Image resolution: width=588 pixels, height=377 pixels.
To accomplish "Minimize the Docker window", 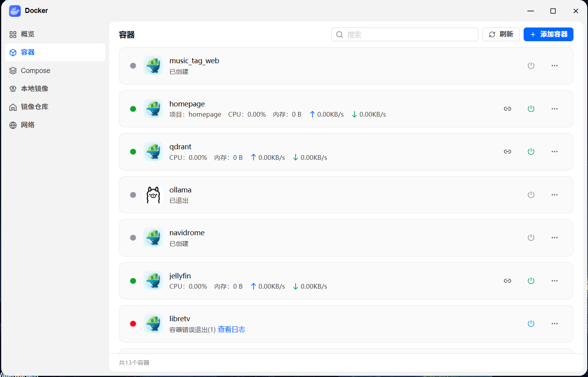I will point(531,11).
